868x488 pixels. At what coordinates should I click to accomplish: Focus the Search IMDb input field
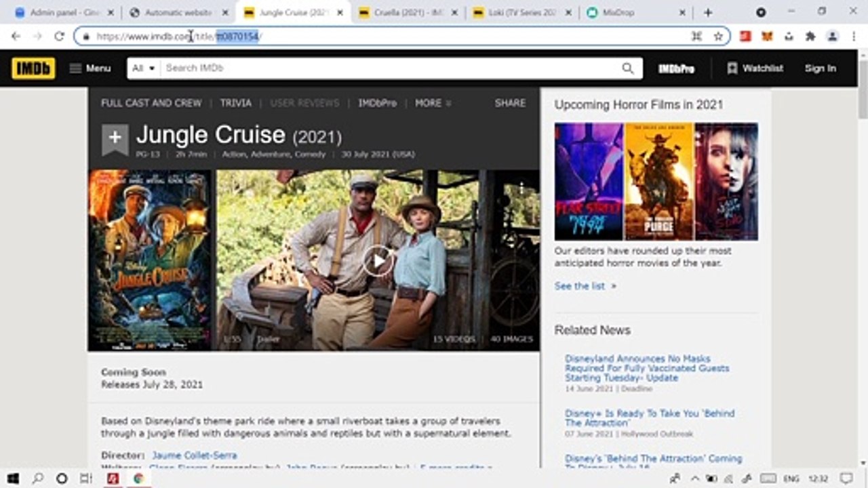390,68
